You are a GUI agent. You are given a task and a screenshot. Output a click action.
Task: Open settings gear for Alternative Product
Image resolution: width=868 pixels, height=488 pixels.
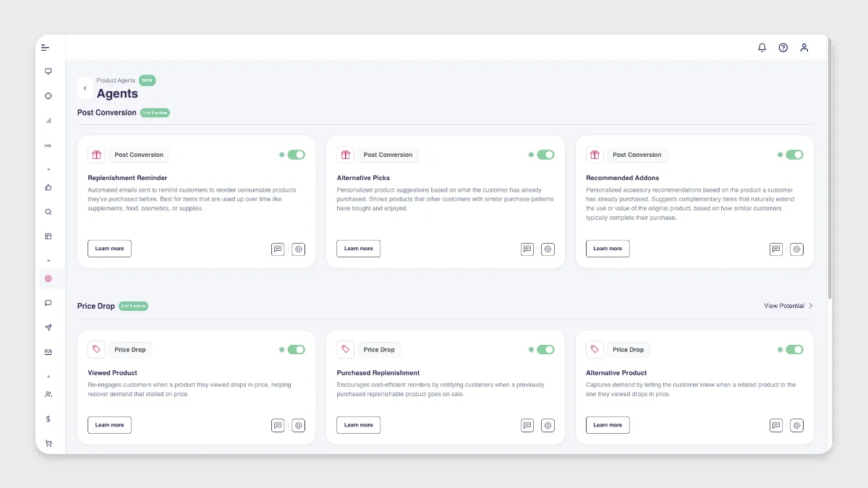(797, 425)
